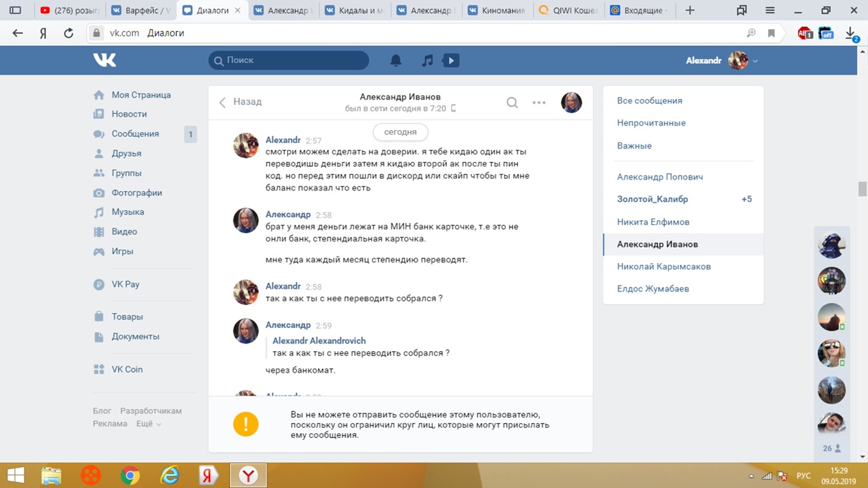This screenshot has height=488, width=868.
Task: Open Google Chrome from the taskbar
Action: pos(130,475)
